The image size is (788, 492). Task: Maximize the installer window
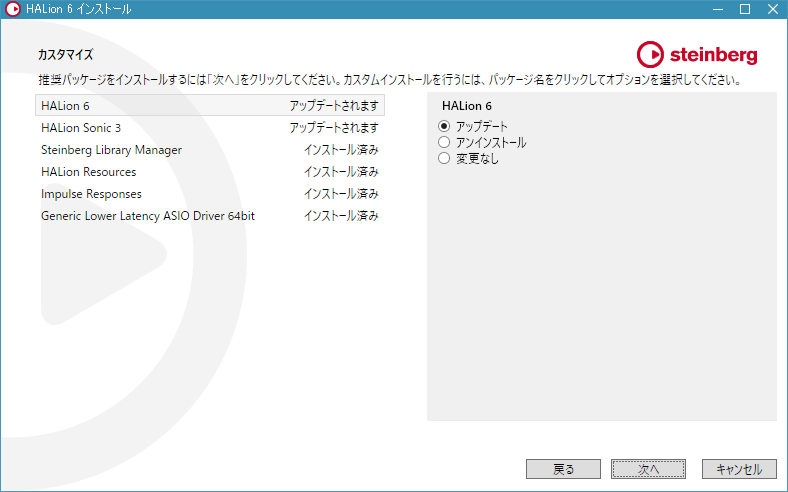[x=745, y=9]
